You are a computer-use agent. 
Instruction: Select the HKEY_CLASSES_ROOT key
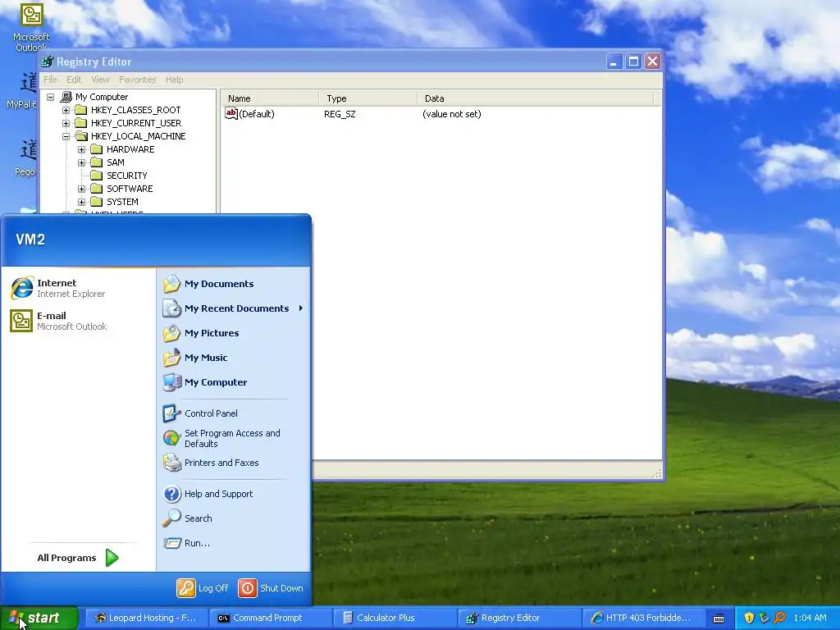coord(135,111)
